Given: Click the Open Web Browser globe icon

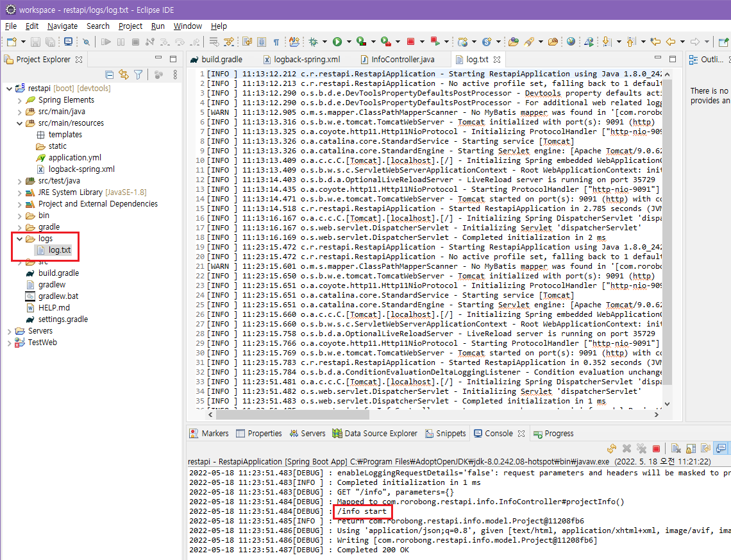Looking at the screenshot, I should tap(571, 42).
